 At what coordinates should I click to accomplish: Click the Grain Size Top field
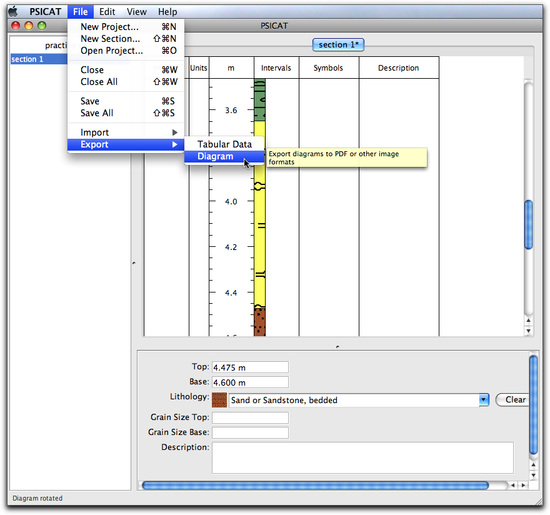click(250, 418)
